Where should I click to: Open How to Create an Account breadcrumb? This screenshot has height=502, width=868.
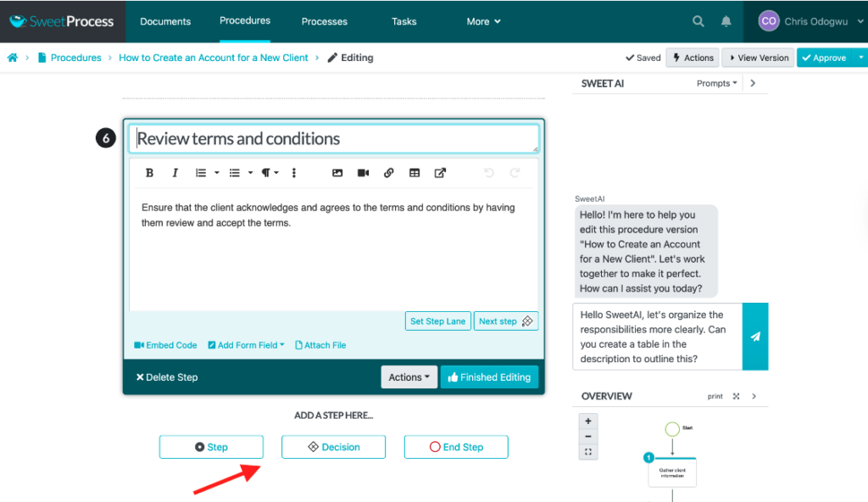pos(213,58)
